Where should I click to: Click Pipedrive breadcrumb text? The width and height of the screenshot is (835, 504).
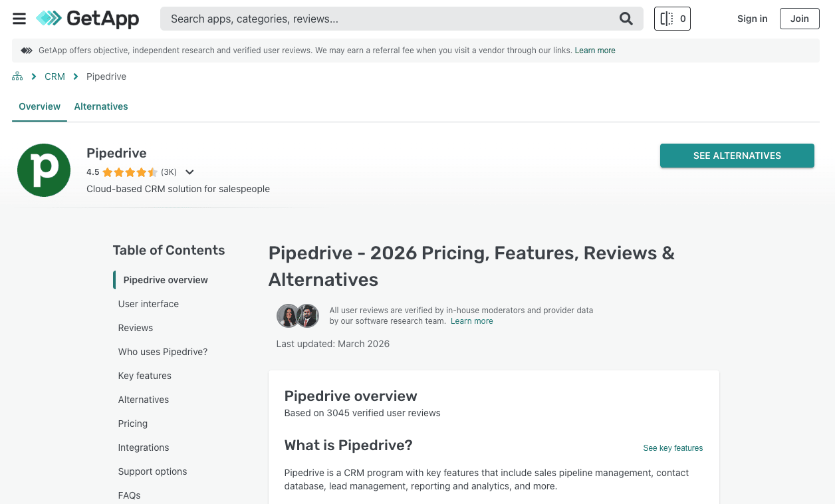click(106, 76)
